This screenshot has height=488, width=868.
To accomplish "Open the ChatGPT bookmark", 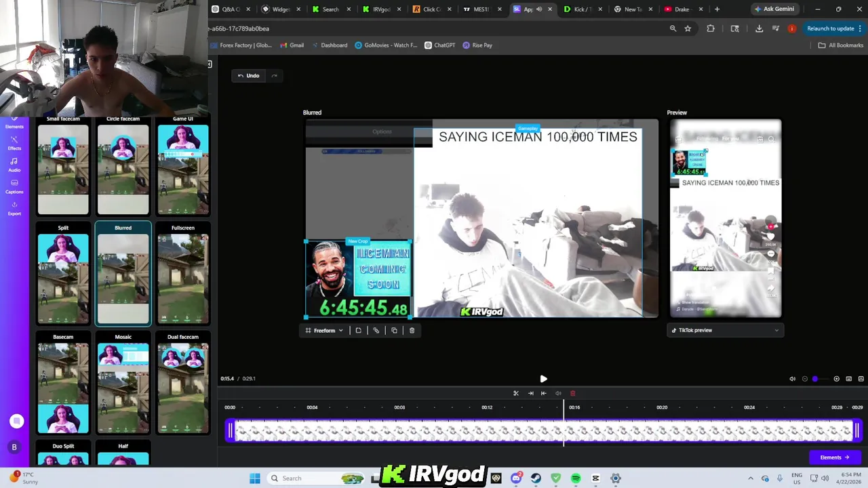I will [x=440, y=45].
